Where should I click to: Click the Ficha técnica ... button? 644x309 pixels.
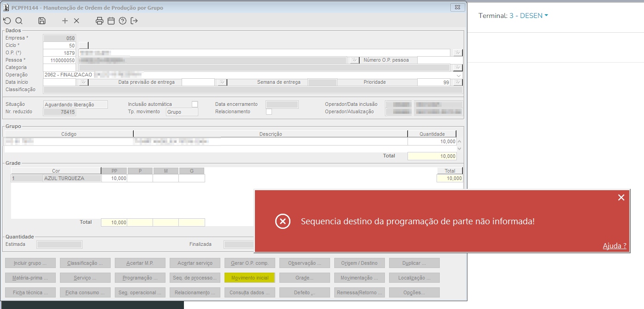pyautogui.click(x=30, y=292)
